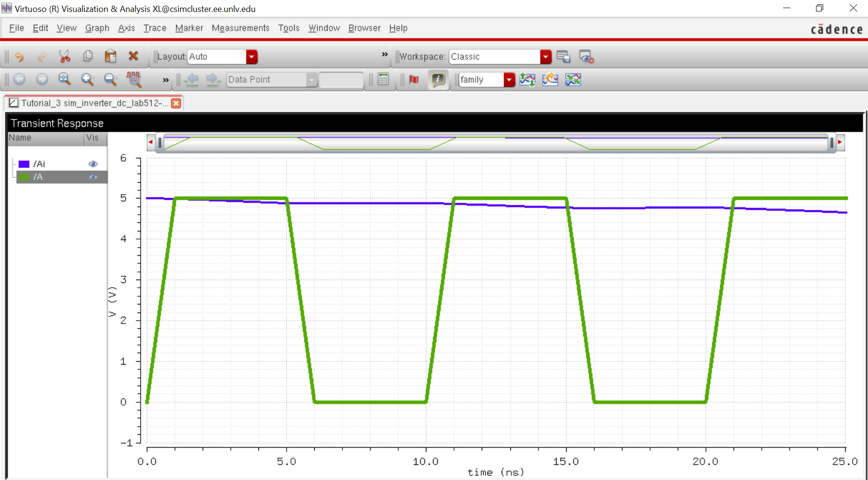The width and height of the screenshot is (868, 480).
Task: Open the Layout dropdown
Action: [x=251, y=57]
